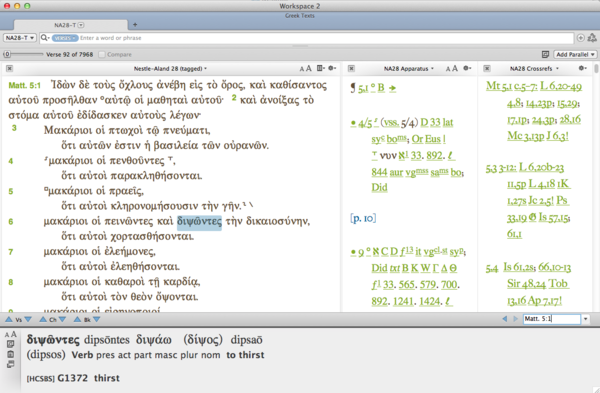Go to next book using Bk down arrow
Viewport: 600px width, 393px height.
[96, 319]
